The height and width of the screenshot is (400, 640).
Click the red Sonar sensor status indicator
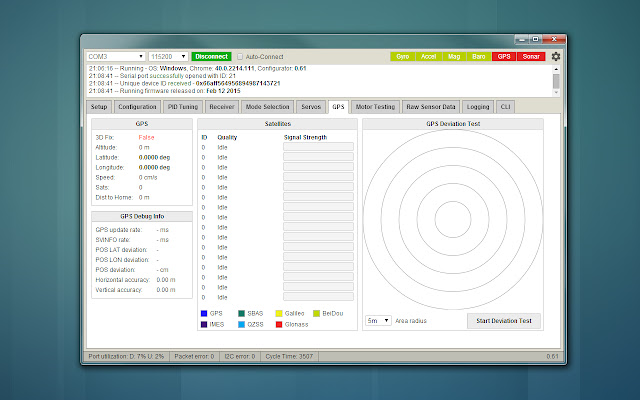pos(531,57)
